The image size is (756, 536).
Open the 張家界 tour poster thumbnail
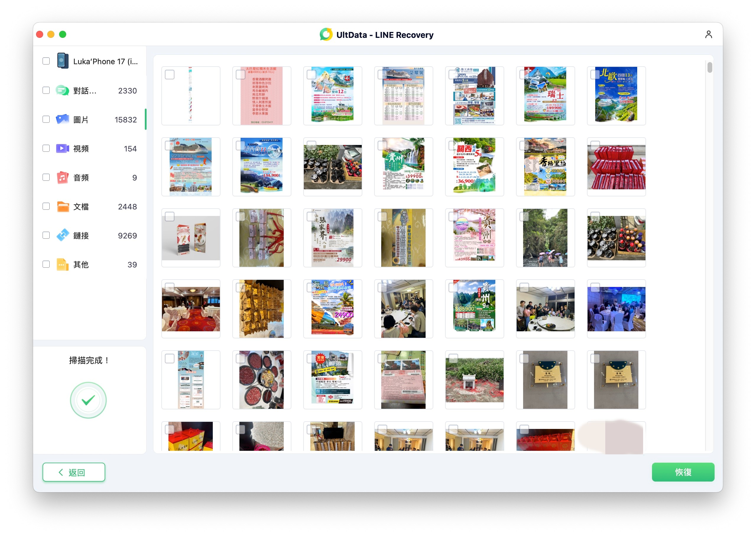pos(332,237)
